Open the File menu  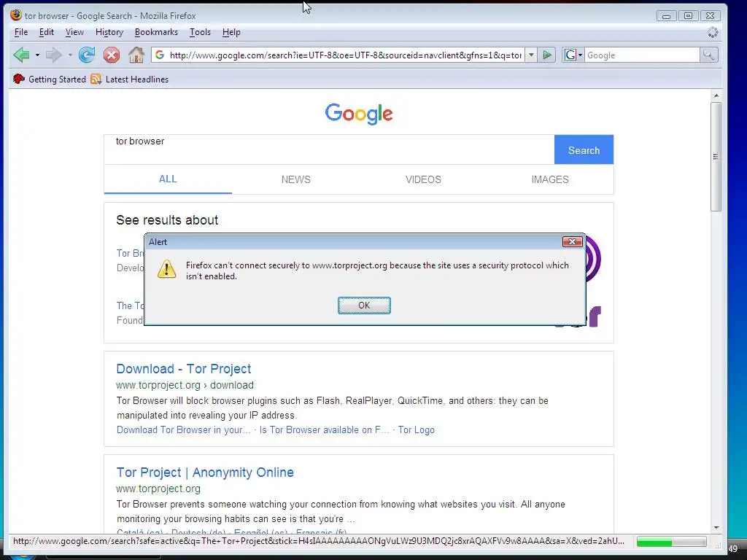(21, 32)
